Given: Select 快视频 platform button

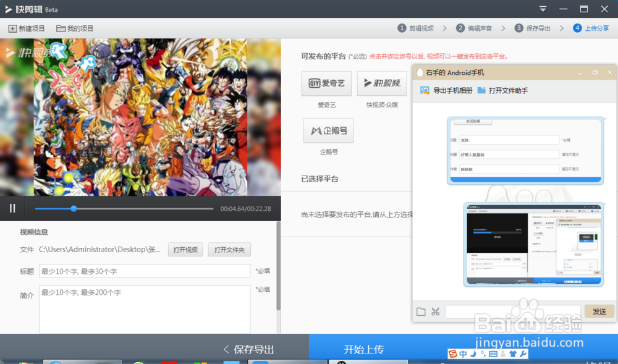Looking at the screenshot, I should point(382,83).
